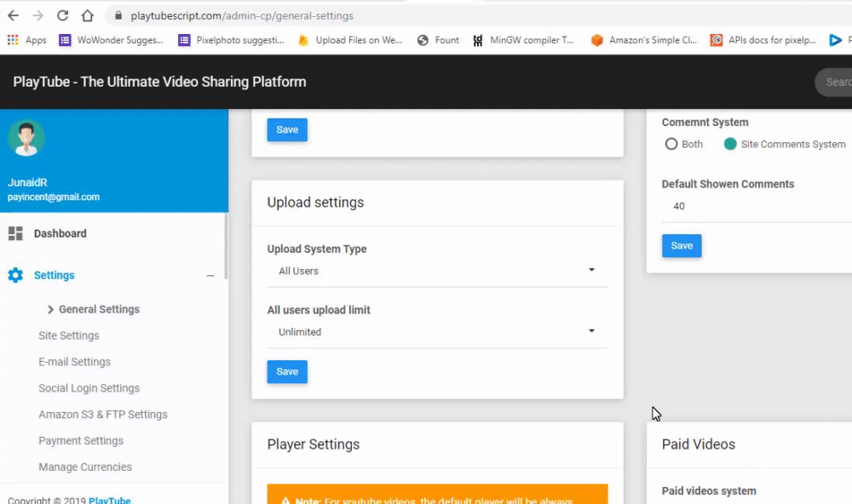The height and width of the screenshot is (504, 852).
Task: Click the sidebar scrollbar
Action: coord(226,245)
